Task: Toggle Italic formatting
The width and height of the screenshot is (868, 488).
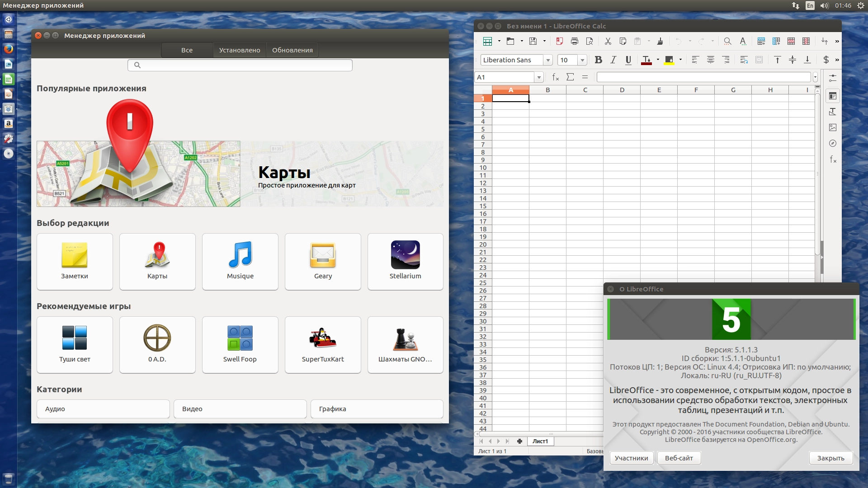Action: [613, 60]
